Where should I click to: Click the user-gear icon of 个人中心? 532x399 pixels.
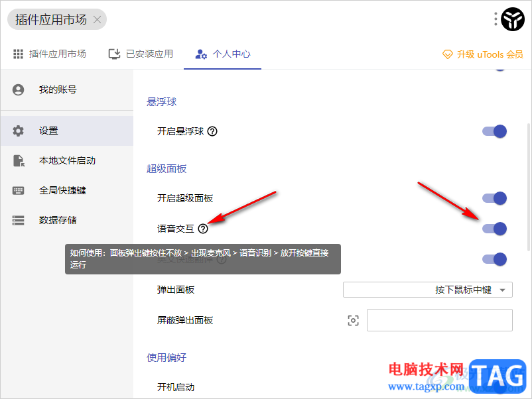[201, 54]
